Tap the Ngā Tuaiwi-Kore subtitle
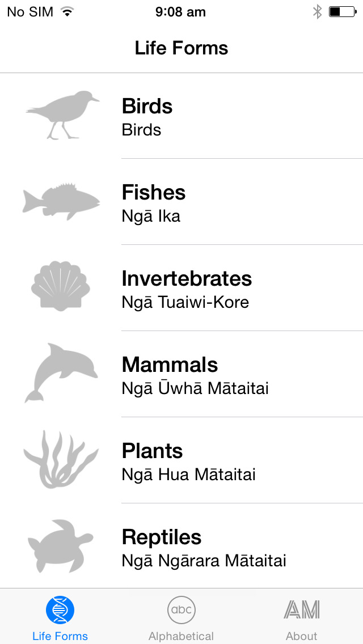The image size is (363, 644). (185, 302)
